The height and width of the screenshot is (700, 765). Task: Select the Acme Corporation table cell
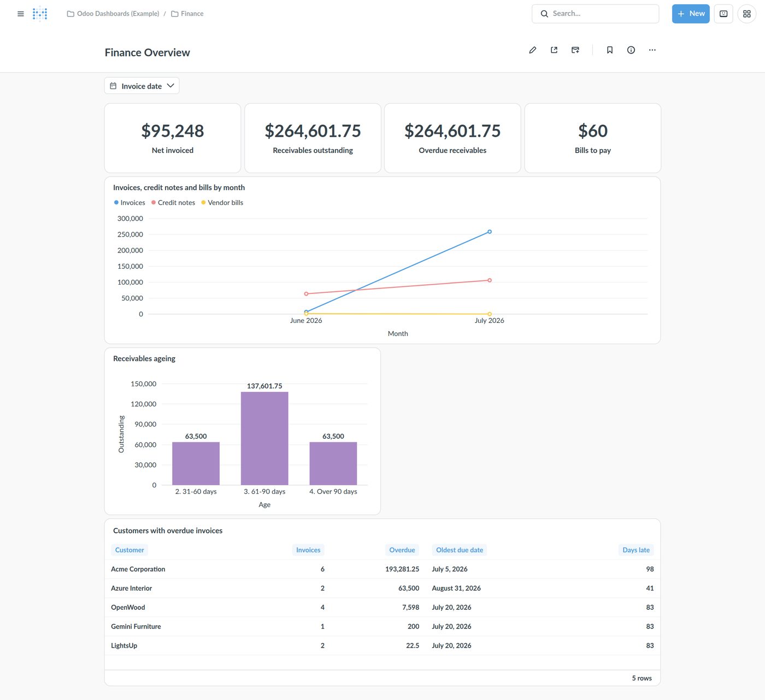tap(138, 569)
